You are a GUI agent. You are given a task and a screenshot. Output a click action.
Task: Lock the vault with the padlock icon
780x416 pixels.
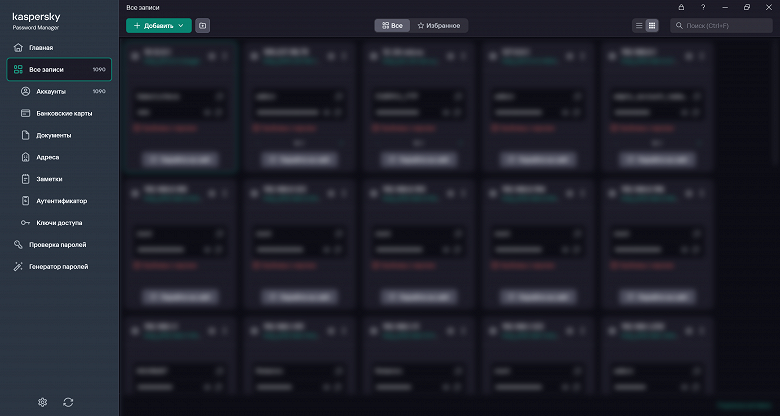681,7
